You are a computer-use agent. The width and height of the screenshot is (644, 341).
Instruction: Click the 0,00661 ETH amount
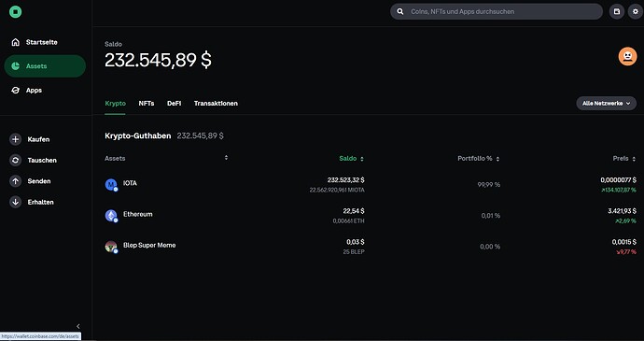click(348, 220)
